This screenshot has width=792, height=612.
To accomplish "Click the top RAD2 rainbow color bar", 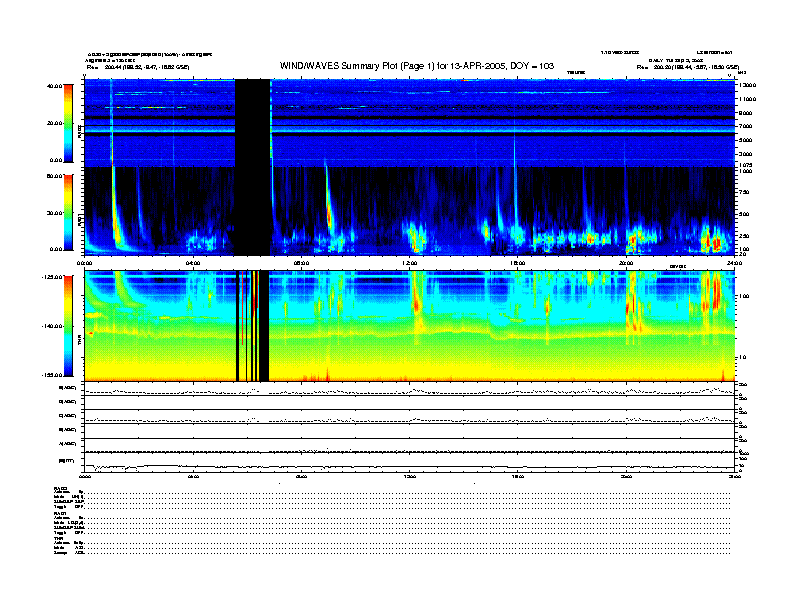I will click(68, 123).
